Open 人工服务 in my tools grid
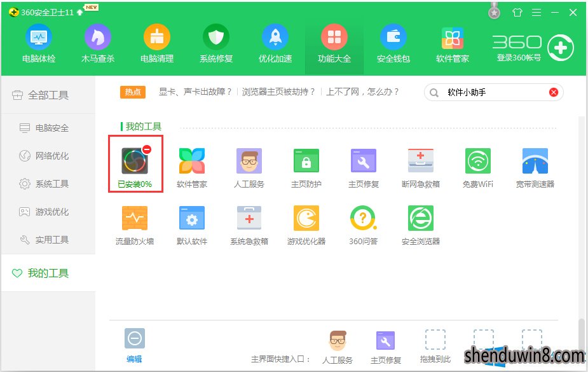 pos(249,168)
